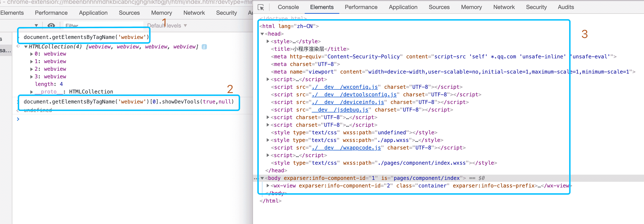Select the pages/component/index.wxss style row

[384, 163]
